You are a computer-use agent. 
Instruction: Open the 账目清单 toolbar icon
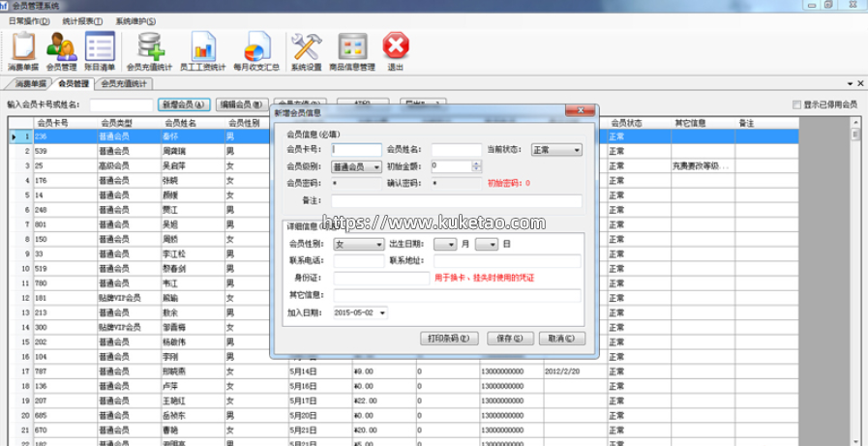tap(100, 51)
